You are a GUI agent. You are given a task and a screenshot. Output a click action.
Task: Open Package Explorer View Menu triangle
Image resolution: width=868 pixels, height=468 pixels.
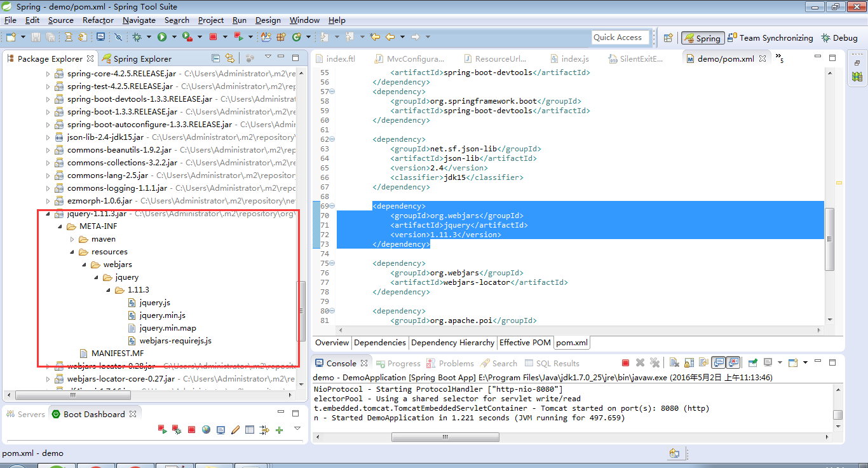[x=268, y=57]
